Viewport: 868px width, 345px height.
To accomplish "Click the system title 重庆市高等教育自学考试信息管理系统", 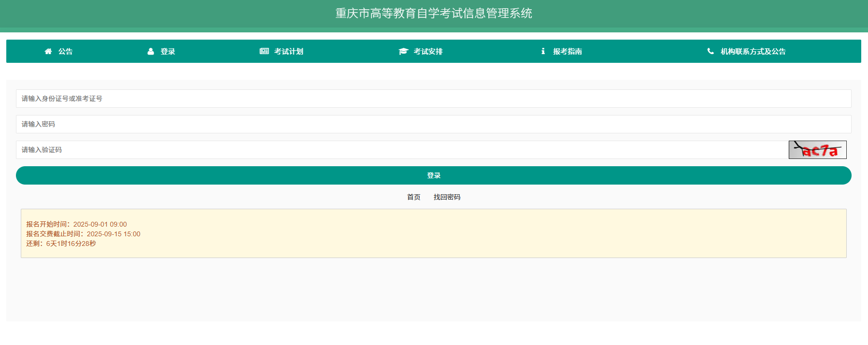I will point(434,14).
